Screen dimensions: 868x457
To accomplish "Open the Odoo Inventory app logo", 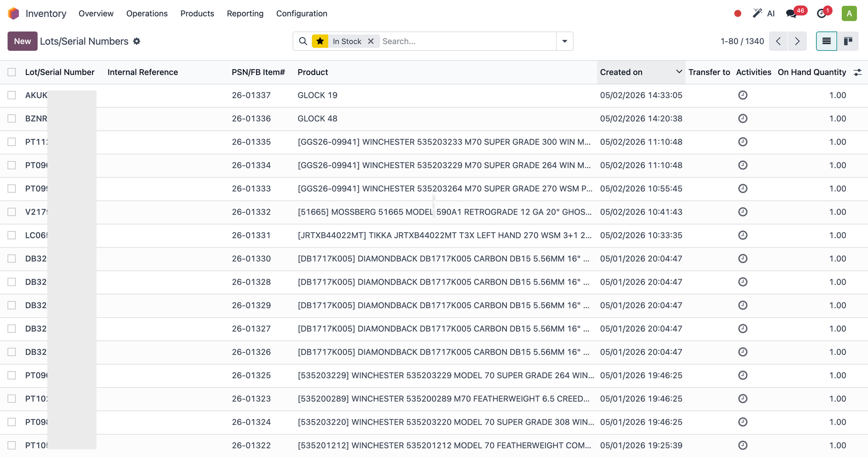I will 14,14.
